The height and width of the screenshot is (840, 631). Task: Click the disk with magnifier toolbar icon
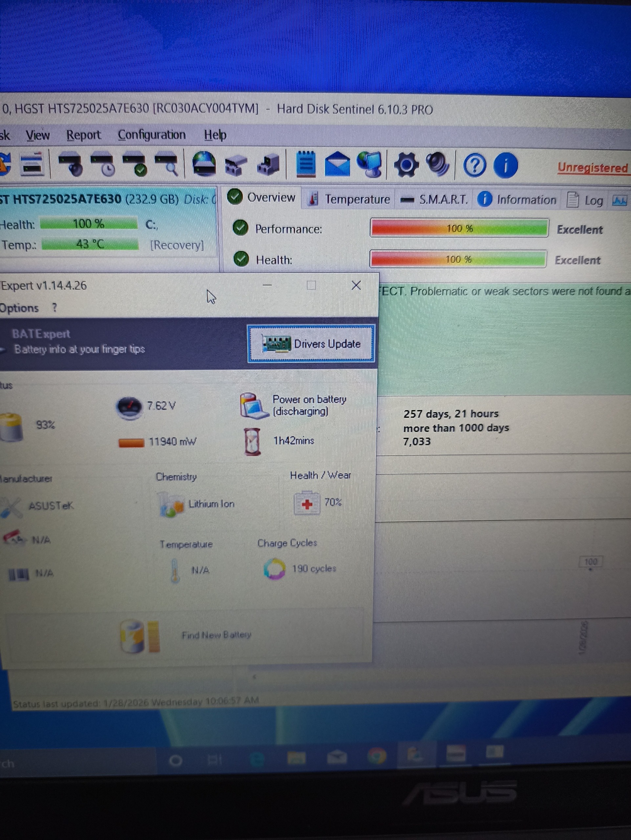[x=166, y=164]
